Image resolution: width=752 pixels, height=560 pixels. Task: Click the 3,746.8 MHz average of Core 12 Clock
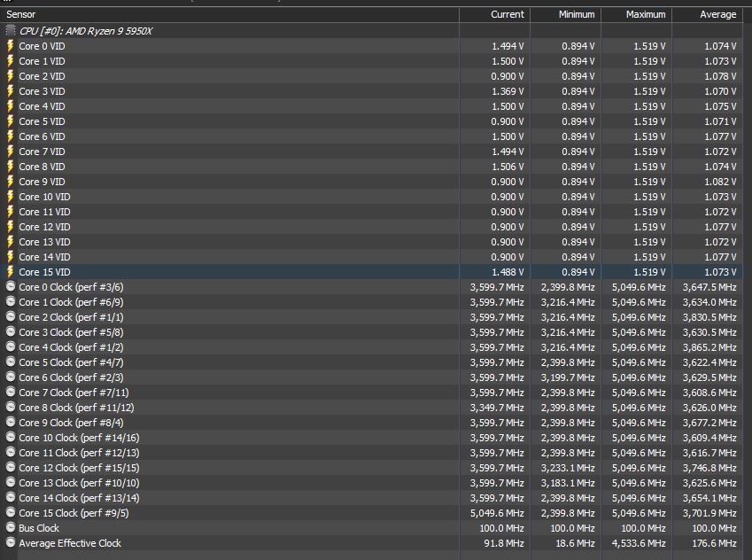point(709,468)
